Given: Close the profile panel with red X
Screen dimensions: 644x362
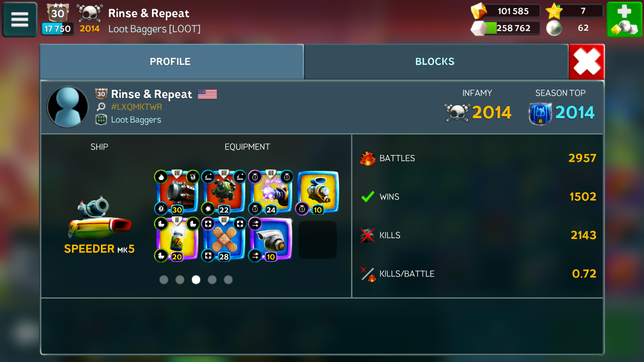Looking at the screenshot, I should point(587,62).
